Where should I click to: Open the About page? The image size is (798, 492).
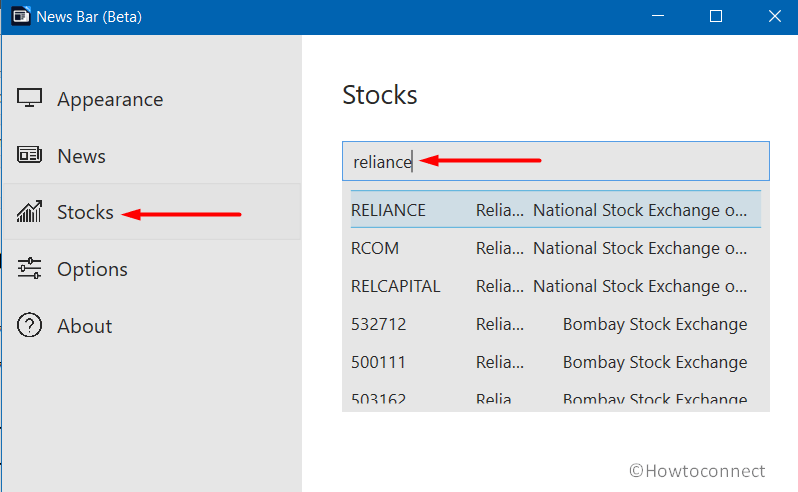click(152, 326)
